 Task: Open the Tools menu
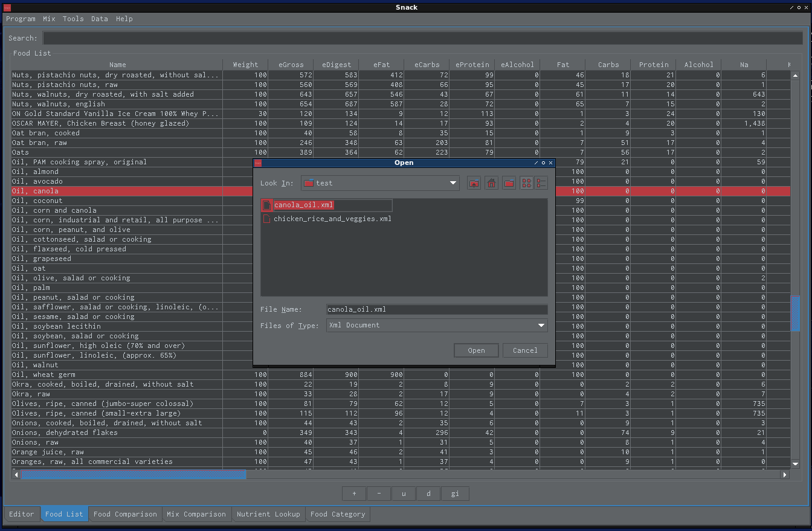click(73, 19)
